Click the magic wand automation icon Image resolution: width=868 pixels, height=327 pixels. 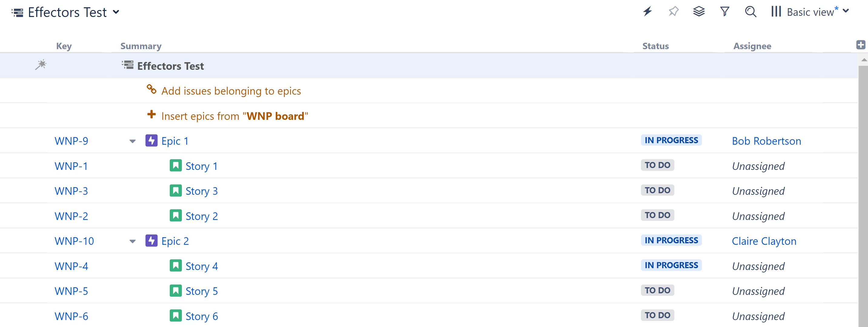point(41,65)
